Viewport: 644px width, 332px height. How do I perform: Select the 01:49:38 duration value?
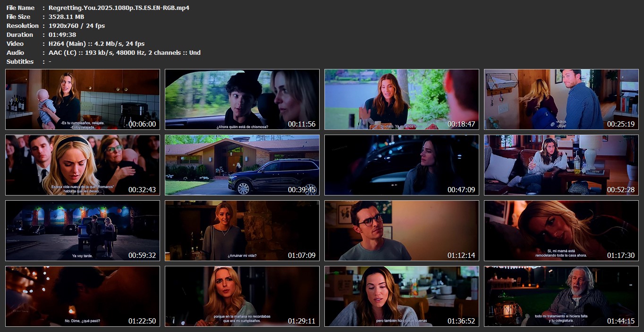[62, 34]
